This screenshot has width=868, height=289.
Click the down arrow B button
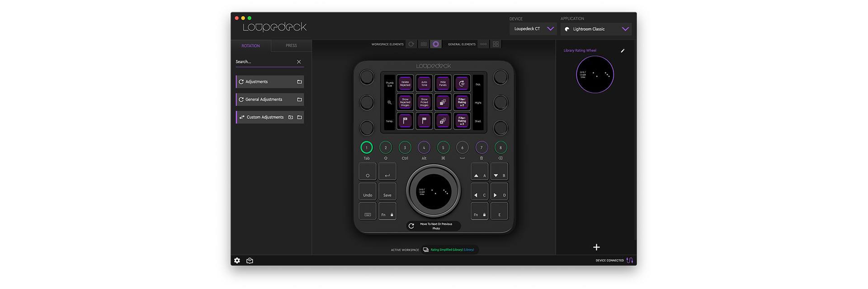pyautogui.click(x=500, y=172)
